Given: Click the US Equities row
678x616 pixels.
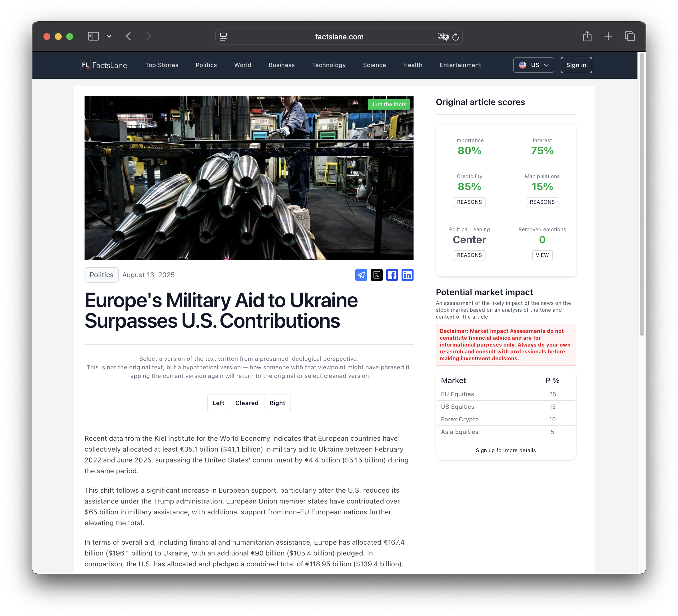Looking at the screenshot, I should click(x=506, y=407).
